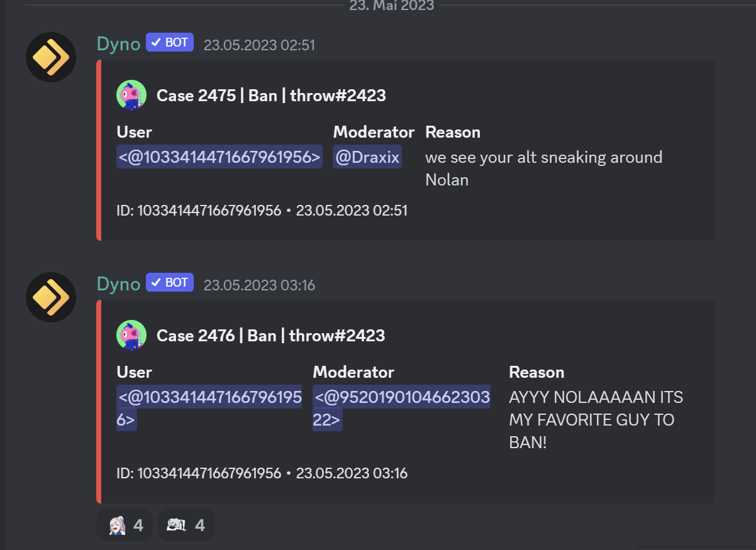
Task: Click the user avatar in Case 2475 embed
Action: tap(131, 96)
